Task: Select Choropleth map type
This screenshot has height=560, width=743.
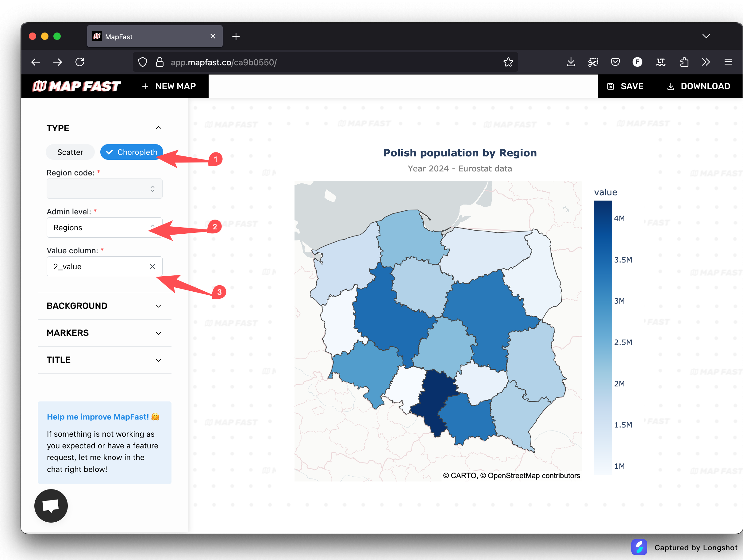Action: tap(132, 152)
